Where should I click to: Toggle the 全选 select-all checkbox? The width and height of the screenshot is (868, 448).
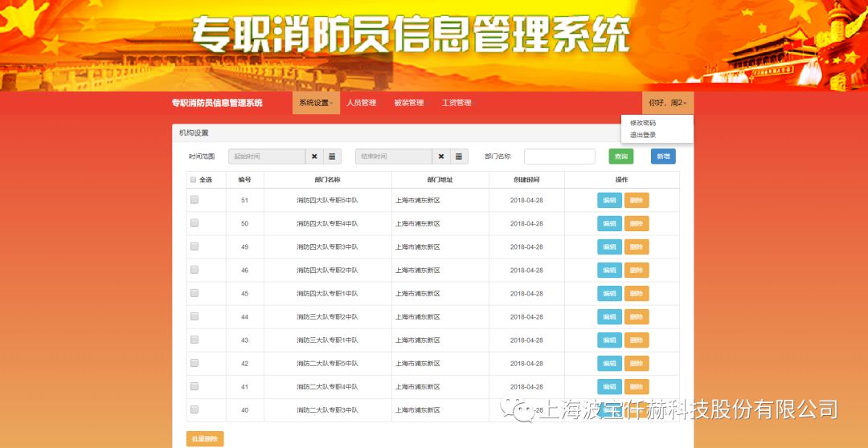click(x=193, y=180)
